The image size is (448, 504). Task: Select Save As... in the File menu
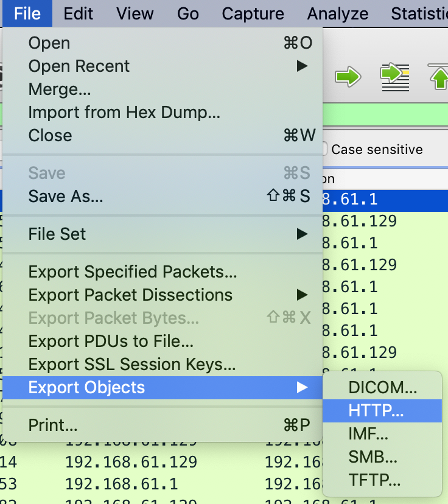coord(66,196)
